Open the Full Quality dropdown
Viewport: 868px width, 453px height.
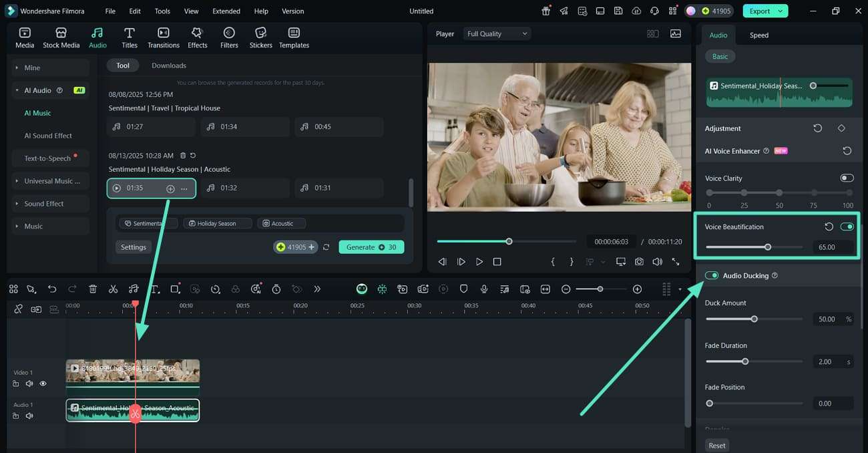click(497, 33)
